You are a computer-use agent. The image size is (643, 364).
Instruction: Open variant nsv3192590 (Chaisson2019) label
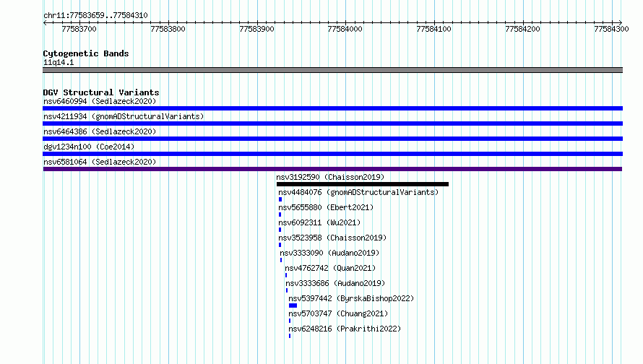coord(330,177)
